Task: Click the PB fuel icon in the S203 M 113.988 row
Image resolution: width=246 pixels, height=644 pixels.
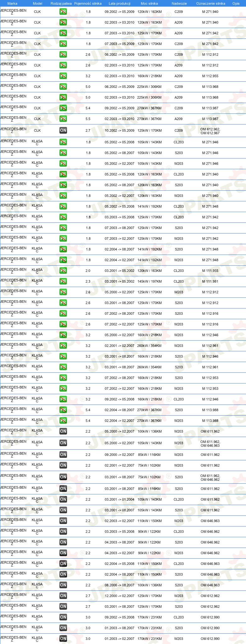Action: point(63,410)
